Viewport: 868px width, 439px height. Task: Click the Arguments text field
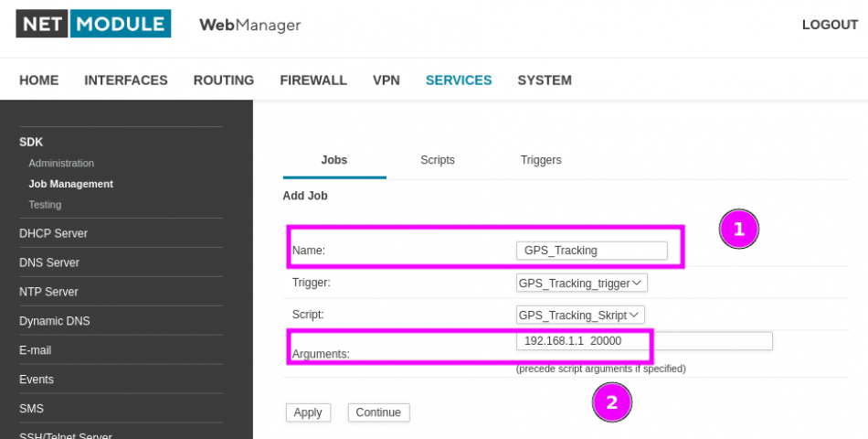[644, 341]
